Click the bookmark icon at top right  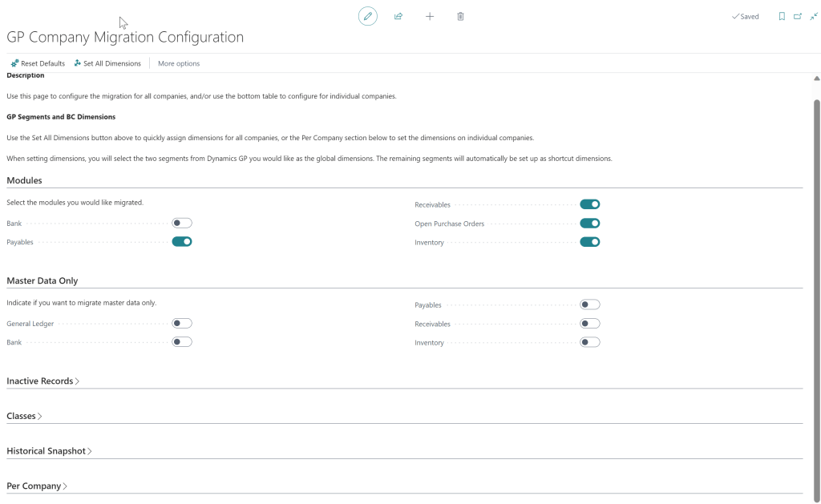[x=782, y=16]
